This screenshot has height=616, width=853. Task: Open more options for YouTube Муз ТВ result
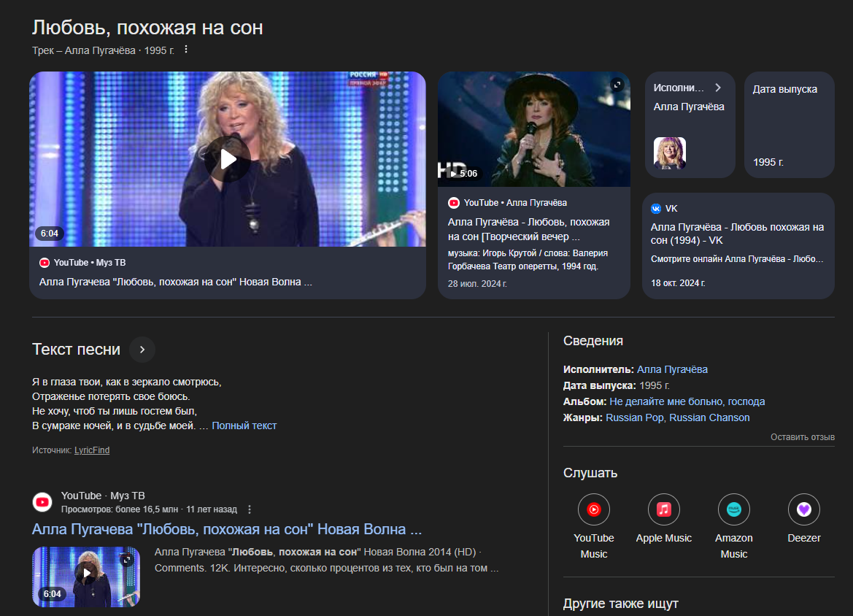click(250, 509)
